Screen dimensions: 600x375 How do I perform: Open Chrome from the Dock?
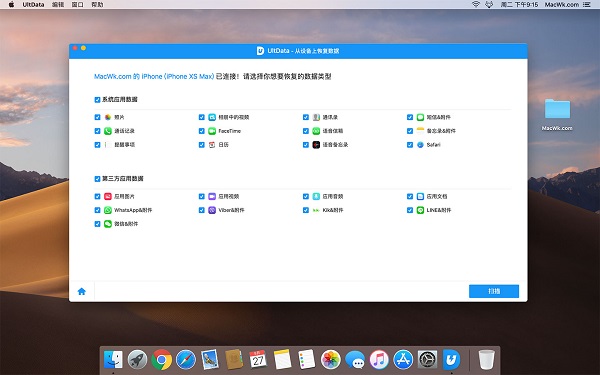161,360
